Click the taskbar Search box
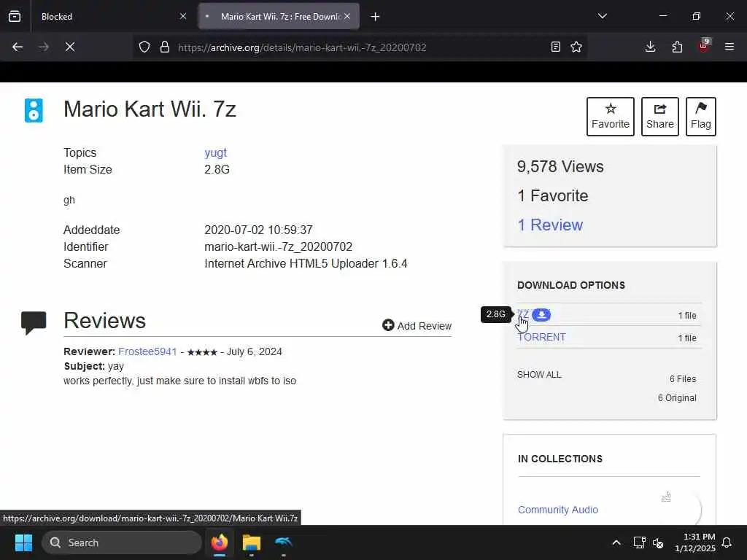The width and height of the screenshot is (747, 560). pos(122,542)
